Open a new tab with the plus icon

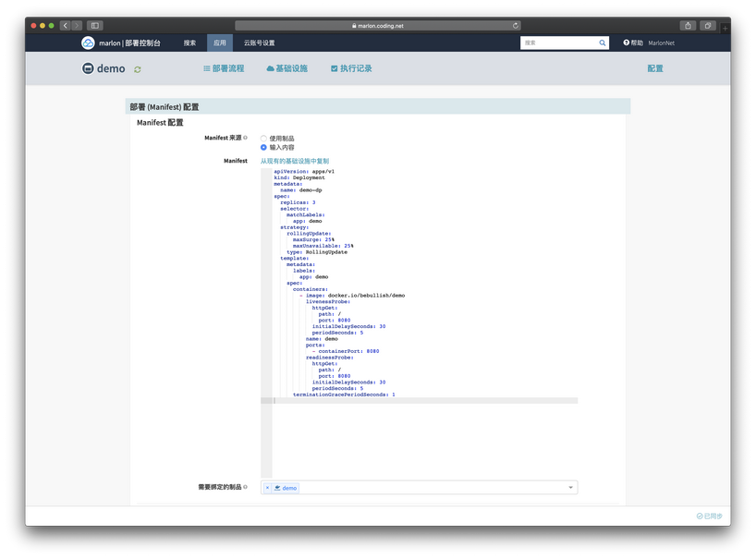coord(725,29)
